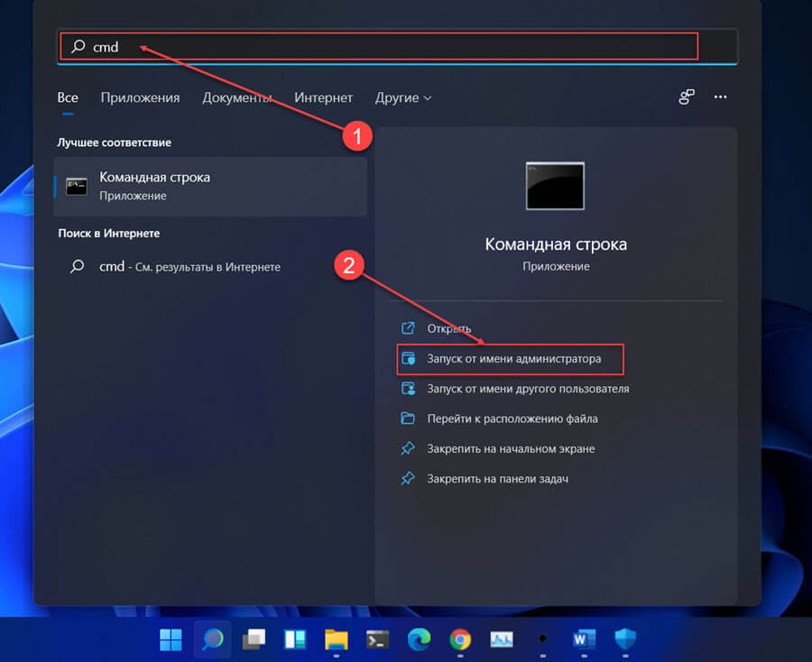Image resolution: width=812 pixels, height=662 pixels.
Task: Click the Лучшее соответствие heading
Action: pyautogui.click(x=114, y=143)
